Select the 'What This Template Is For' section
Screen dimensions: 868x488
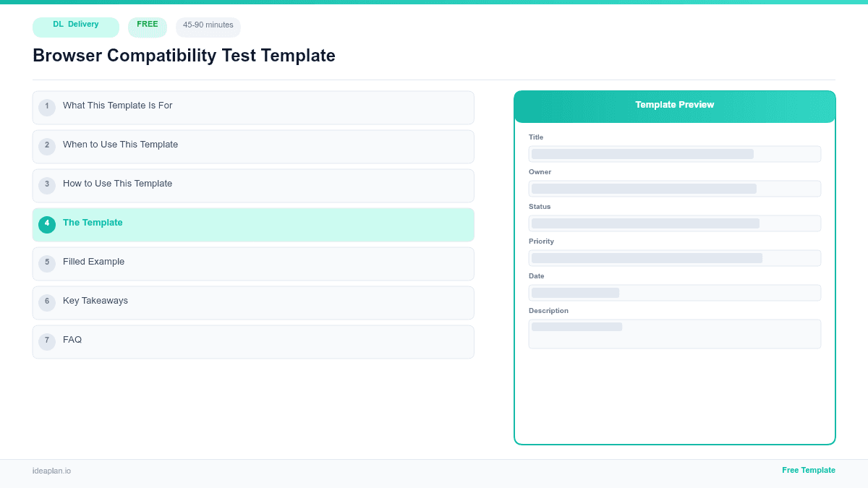point(253,107)
